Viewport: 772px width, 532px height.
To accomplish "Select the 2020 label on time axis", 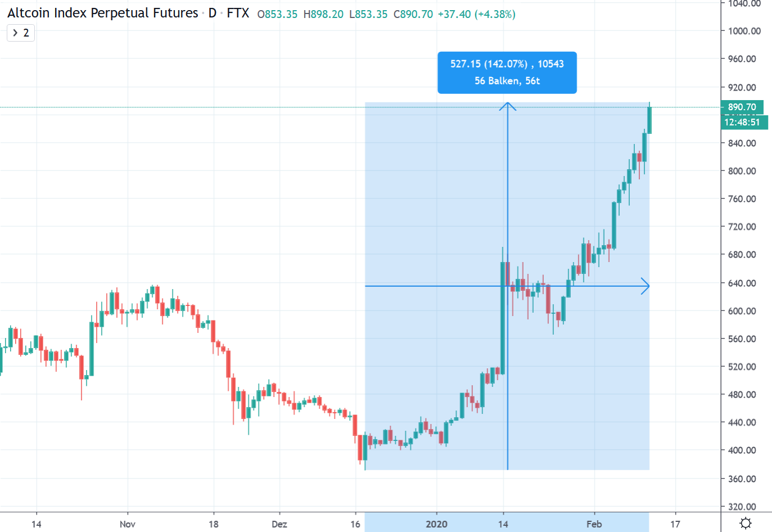I will (x=436, y=524).
